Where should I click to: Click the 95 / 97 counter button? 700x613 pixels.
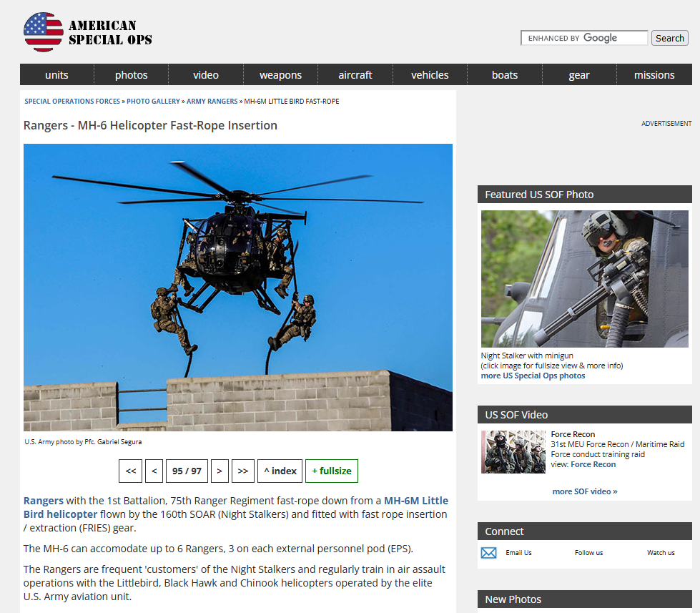187,471
